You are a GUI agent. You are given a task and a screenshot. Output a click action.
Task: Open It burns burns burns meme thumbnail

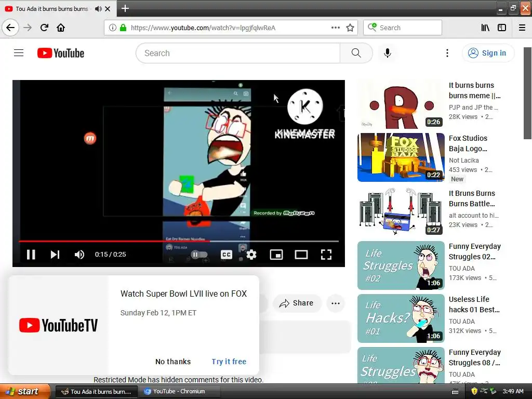point(401,104)
